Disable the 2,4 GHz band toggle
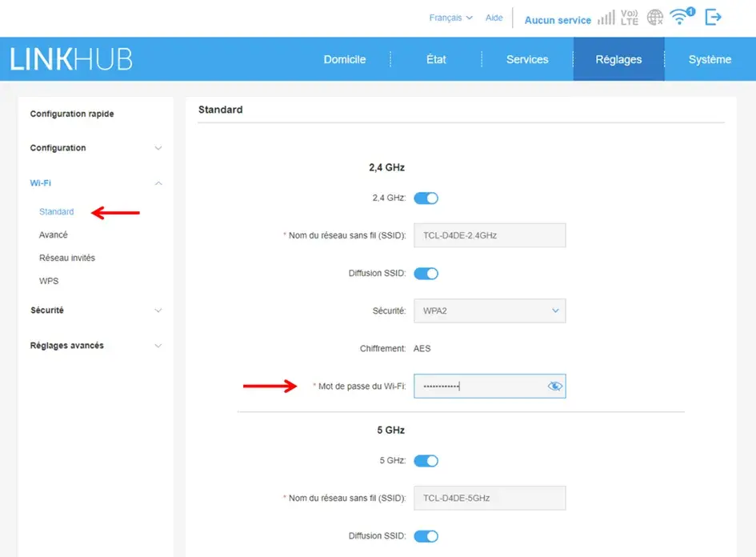 coord(426,198)
